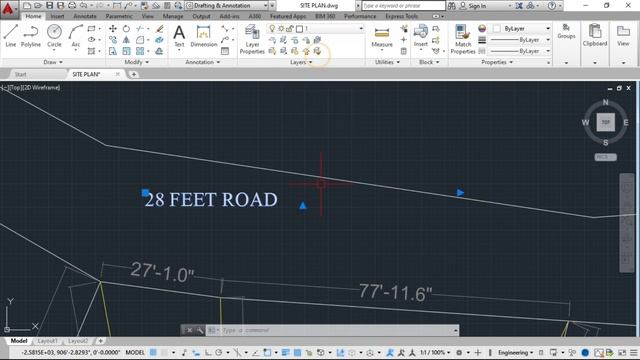640x360 pixels.
Task: Open the Manage ribbon tab
Action: [x=173, y=16]
